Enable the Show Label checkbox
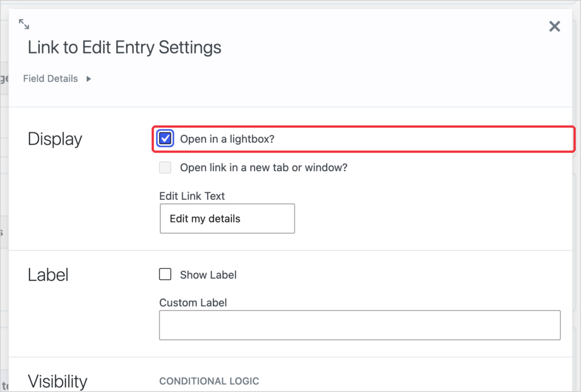This screenshot has width=581, height=392. [x=165, y=275]
